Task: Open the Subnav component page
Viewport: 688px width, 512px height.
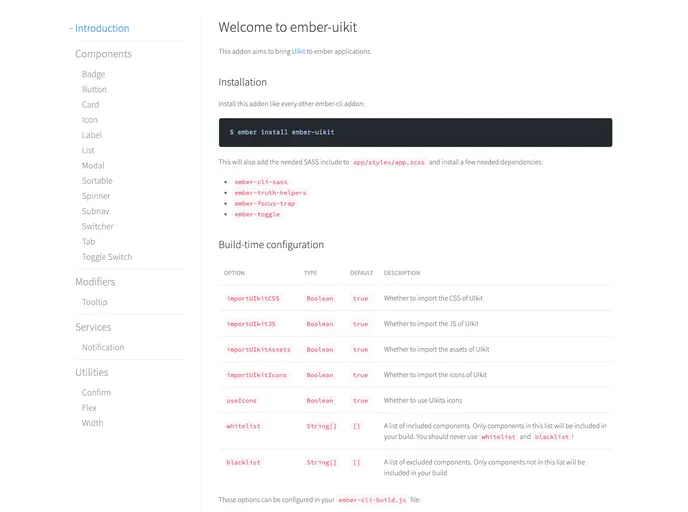Action: (x=96, y=211)
